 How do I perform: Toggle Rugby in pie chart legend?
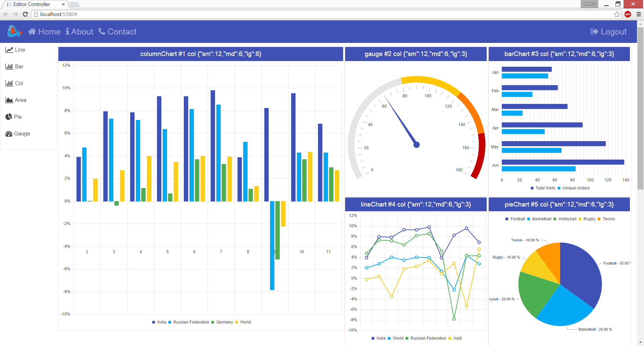[x=587, y=219]
